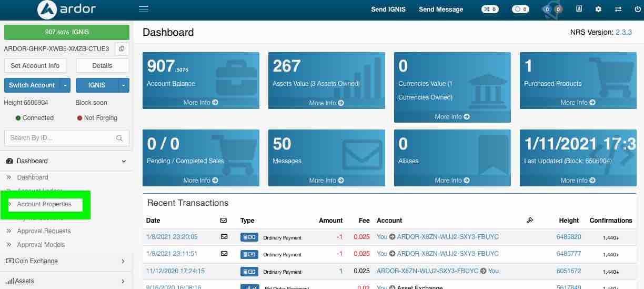Open the Switch Account dropdown arrow

pyautogui.click(x=65, y=85)
